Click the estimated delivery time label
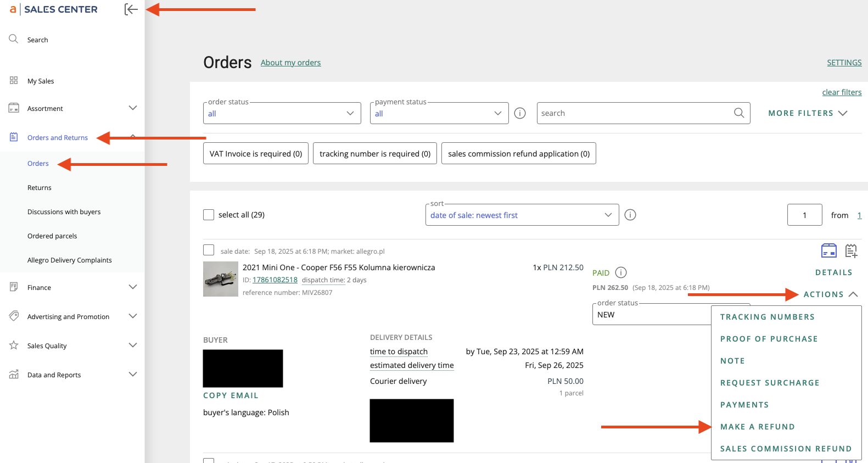Viewport: 868px width, 463px height. point(412,365)
